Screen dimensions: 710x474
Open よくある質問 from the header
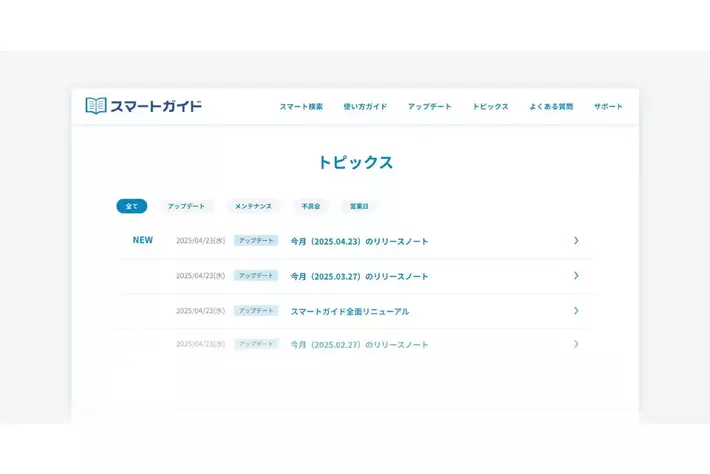click(x=551, y=107)
